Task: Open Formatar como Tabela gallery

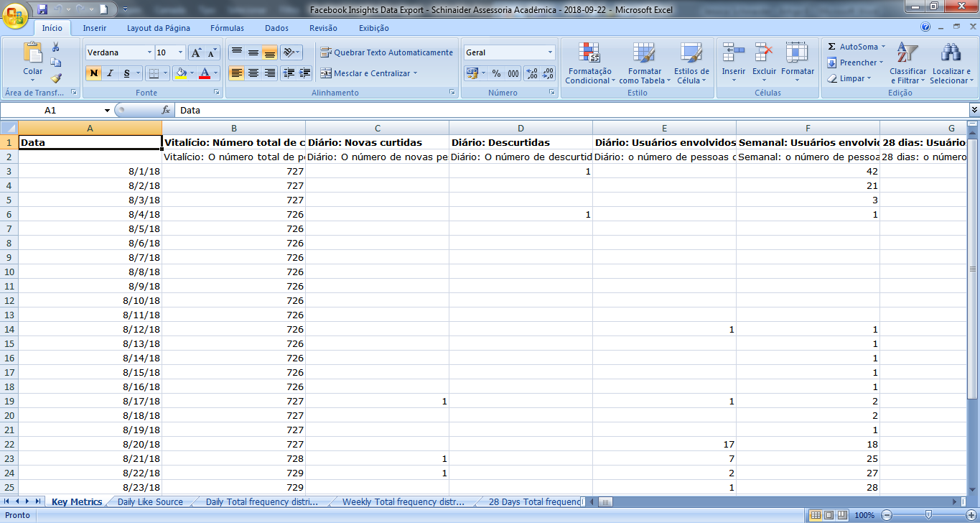Action: click(x=645, y=64)
